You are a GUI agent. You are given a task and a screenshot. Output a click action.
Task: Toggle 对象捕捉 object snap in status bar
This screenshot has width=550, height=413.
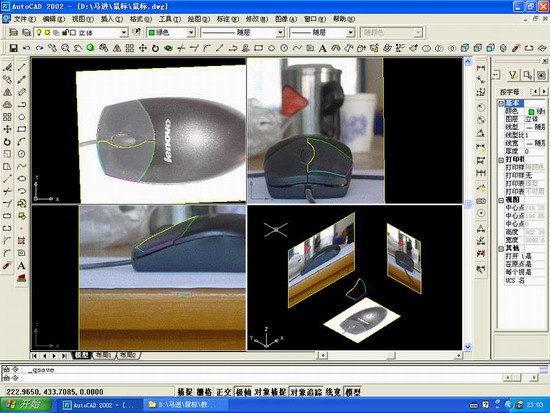[270, 392]
